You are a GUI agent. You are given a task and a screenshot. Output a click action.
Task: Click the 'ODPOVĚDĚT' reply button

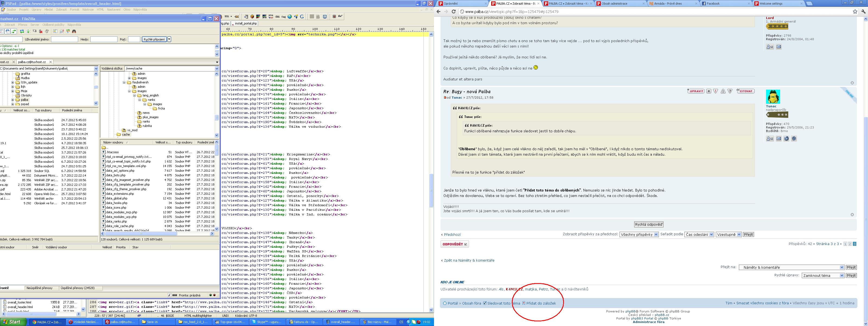[x=454, y=244]
